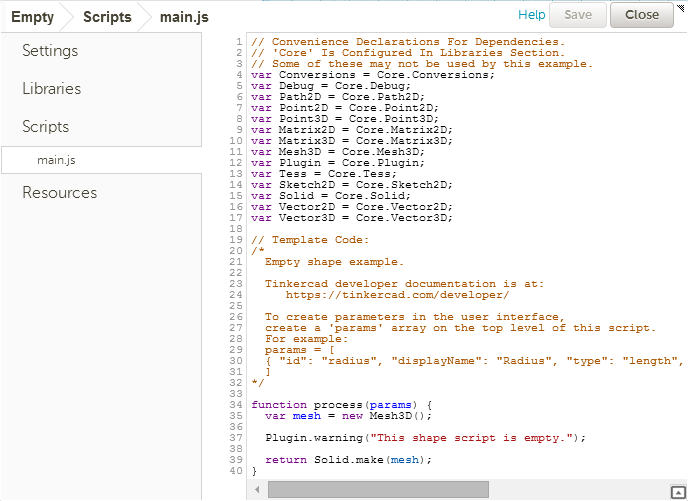Click 'function process(params) {' line

341,404
